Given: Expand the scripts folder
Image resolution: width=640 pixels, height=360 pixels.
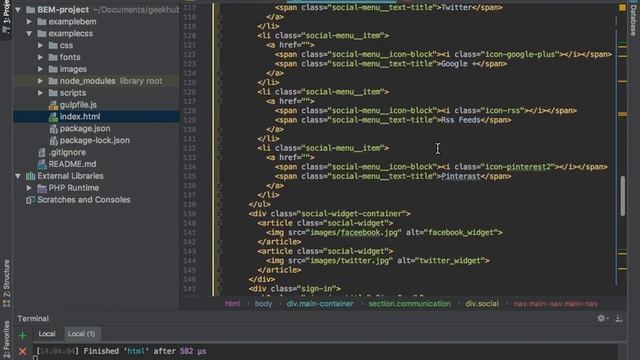Looking at the screenshot, I should coord(40,93).
